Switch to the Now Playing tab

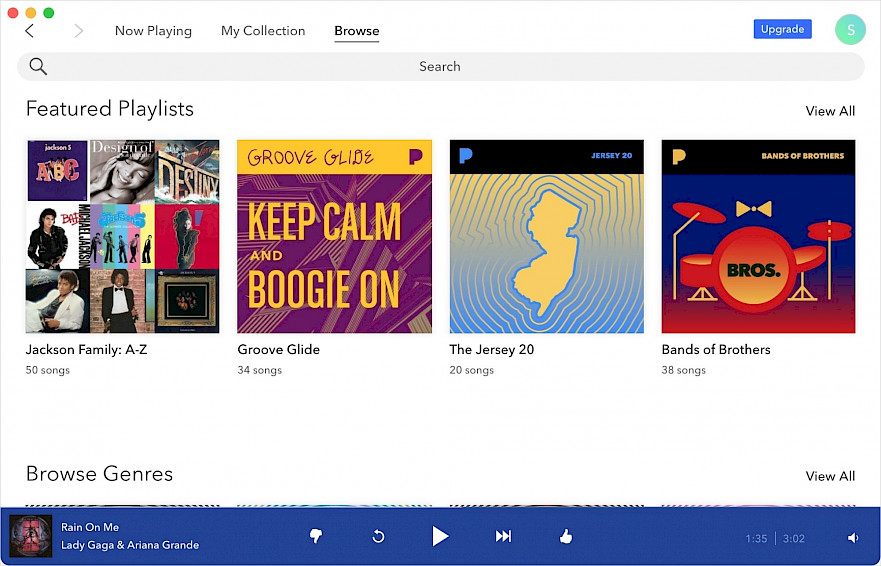(x=153, y=31)
